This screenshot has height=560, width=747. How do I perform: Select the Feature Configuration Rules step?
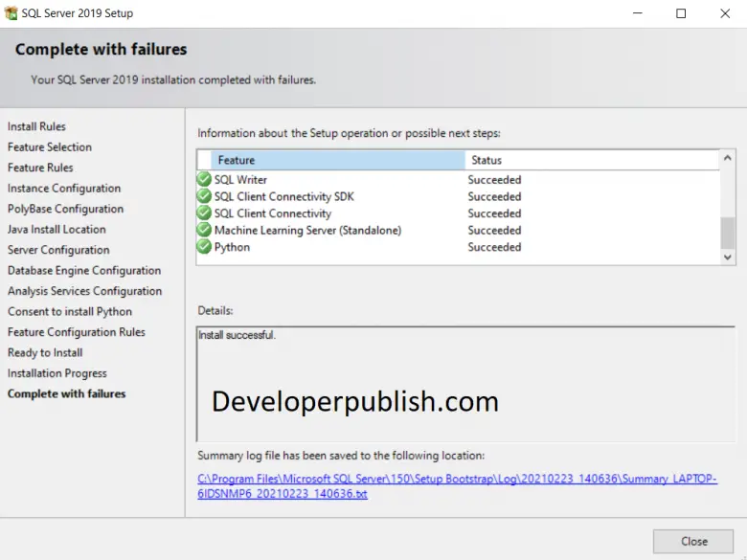pyautogui.click(x=77, y=332)
